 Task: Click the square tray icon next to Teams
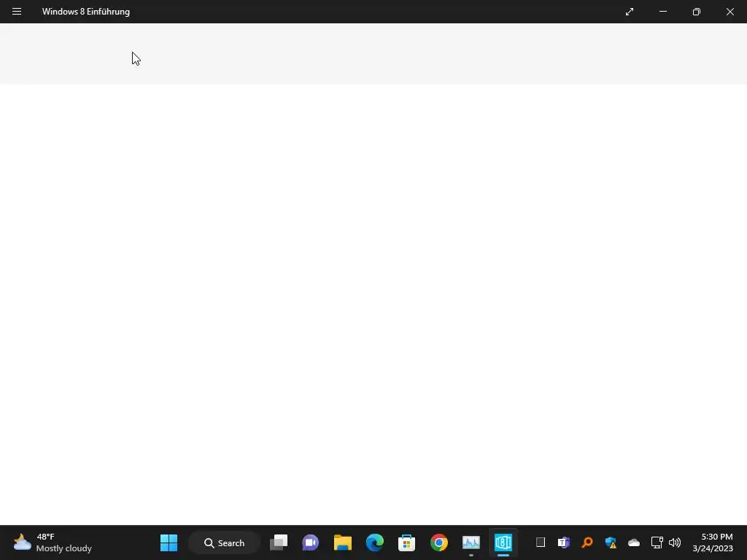pyautogui.click(x=541, y=542)
